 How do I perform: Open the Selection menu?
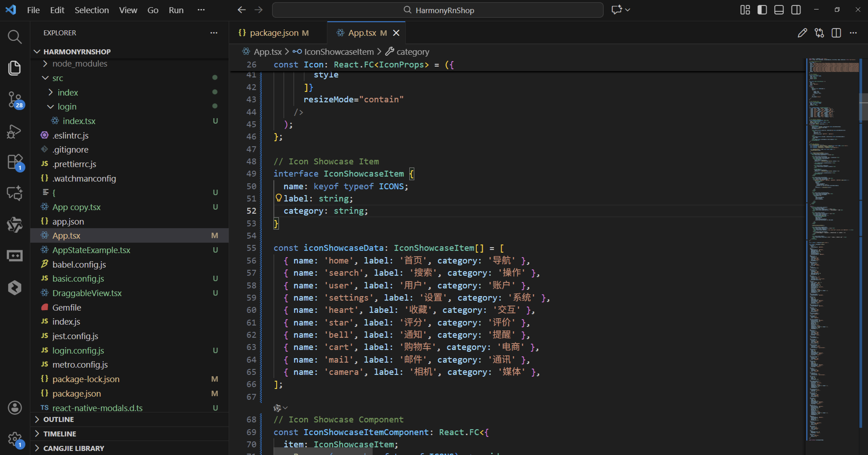tap(91, 10)
